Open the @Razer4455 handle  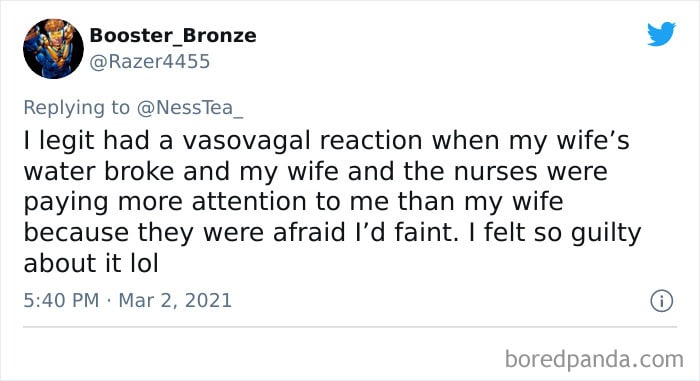click(150, 62)
